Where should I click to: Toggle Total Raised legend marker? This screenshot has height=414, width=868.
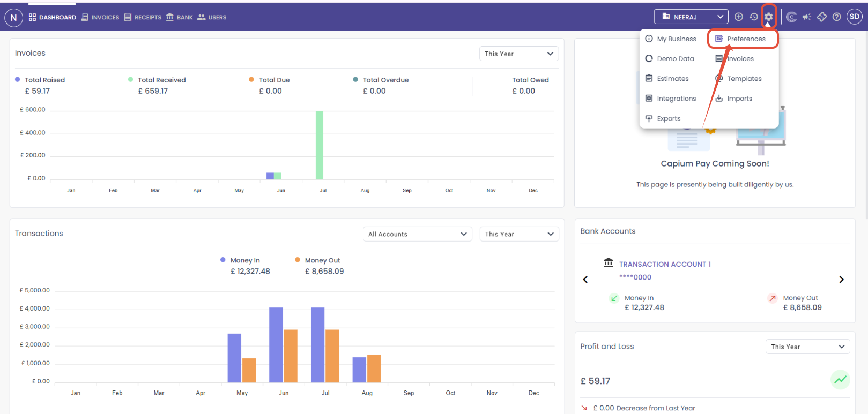pos(18,79)
